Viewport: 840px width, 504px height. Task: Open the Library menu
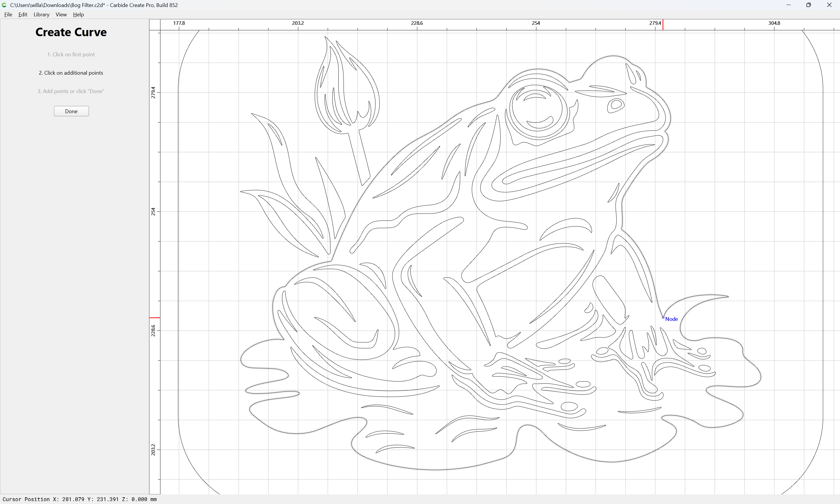coord(41,15)
